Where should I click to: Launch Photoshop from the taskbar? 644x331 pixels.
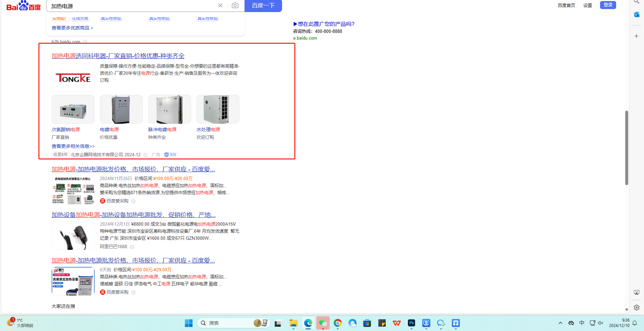coord(411,323)
